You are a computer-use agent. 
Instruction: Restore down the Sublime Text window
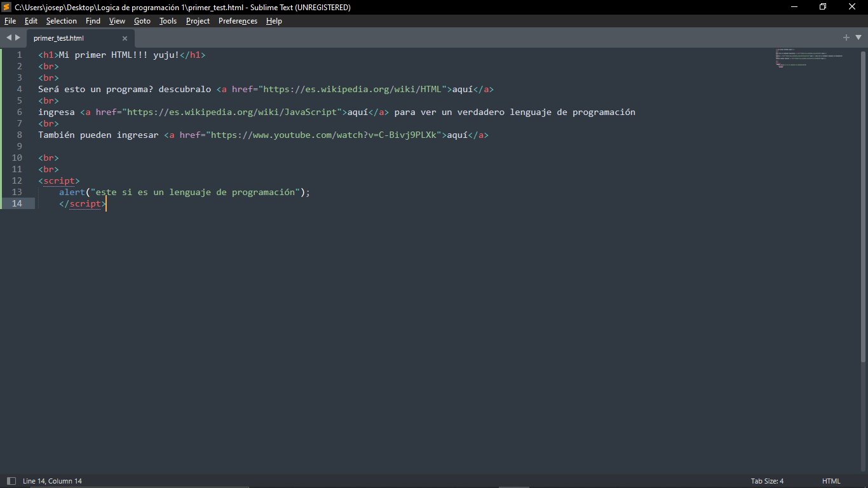pyautogui.click(x=823, y=7)
